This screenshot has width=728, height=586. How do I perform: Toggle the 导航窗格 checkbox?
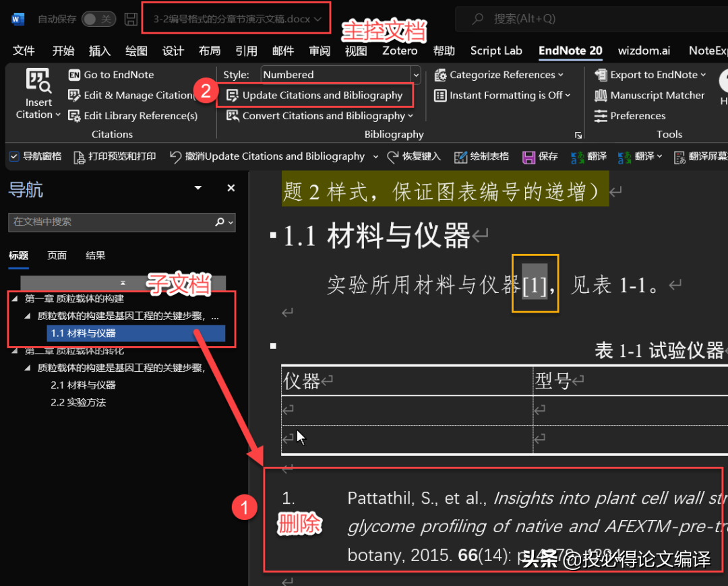tap(14, 156)
